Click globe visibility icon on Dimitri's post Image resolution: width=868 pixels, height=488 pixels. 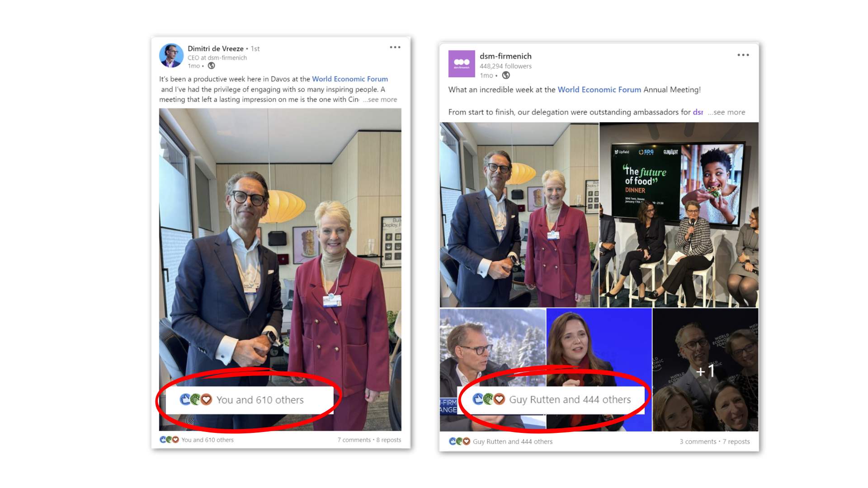211,66
